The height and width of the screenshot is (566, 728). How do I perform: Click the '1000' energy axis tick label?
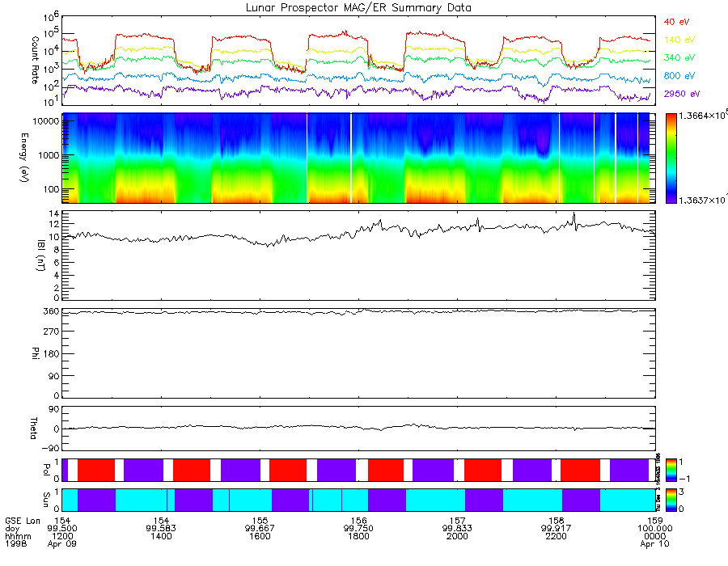click(49, 155)
